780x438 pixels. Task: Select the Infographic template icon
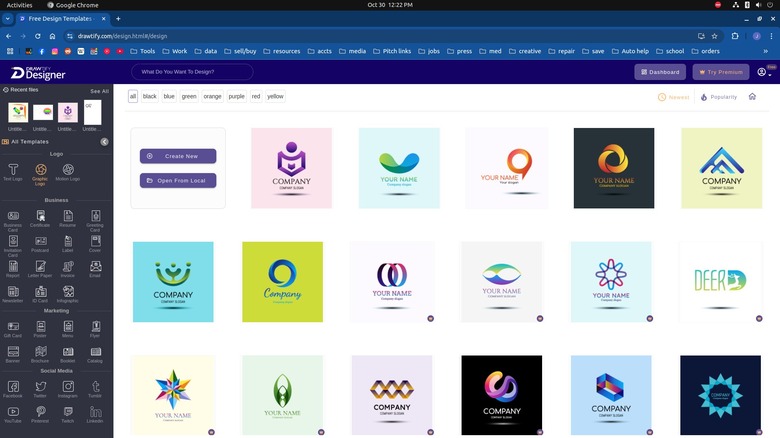tap(67, 292)
